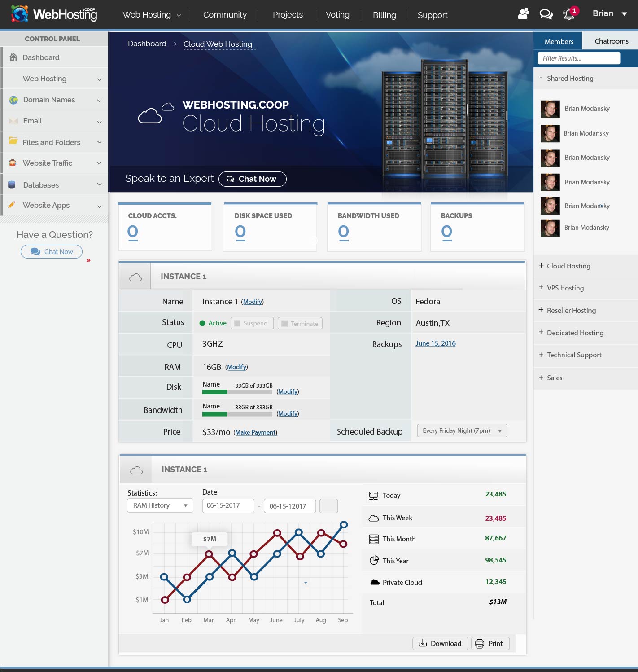Viewport: 638px width, 672px height.
Task: Switch to the Chatrooms tab
Action: [611, 41]
